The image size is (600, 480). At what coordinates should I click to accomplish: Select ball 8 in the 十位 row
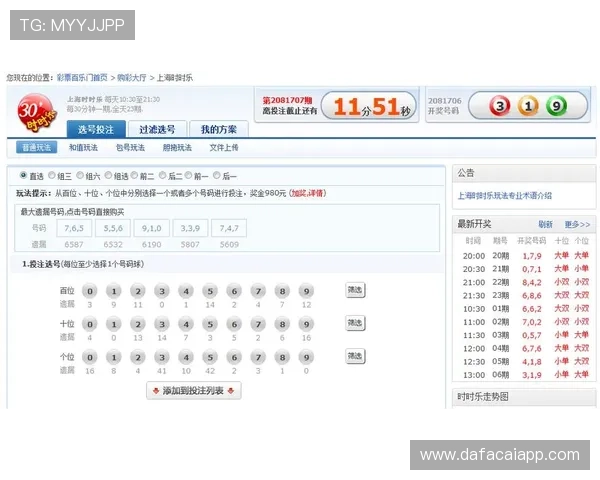(x=282, y=324)
